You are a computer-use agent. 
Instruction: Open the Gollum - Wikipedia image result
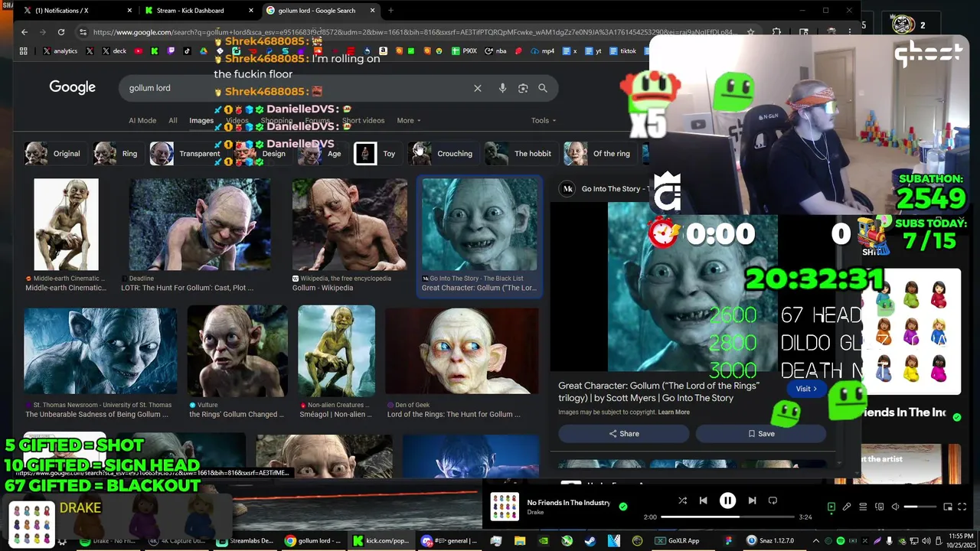[x=349, y=225]
